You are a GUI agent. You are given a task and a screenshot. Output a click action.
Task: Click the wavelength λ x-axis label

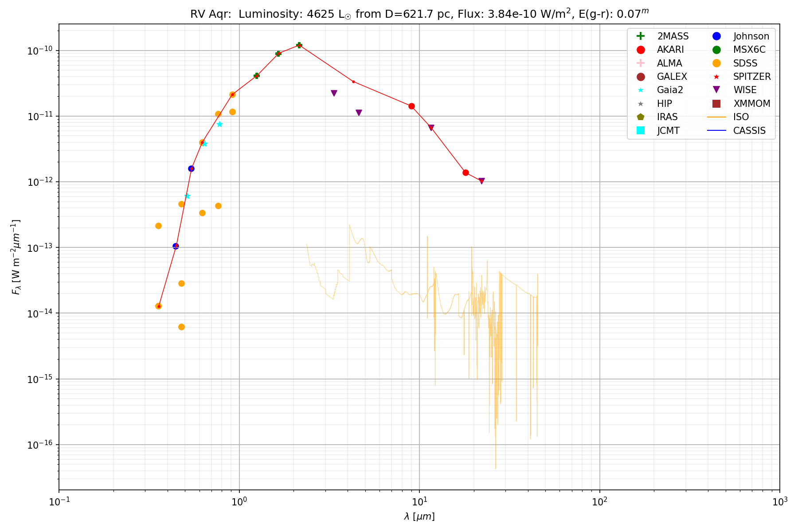[x=419, y=516]
